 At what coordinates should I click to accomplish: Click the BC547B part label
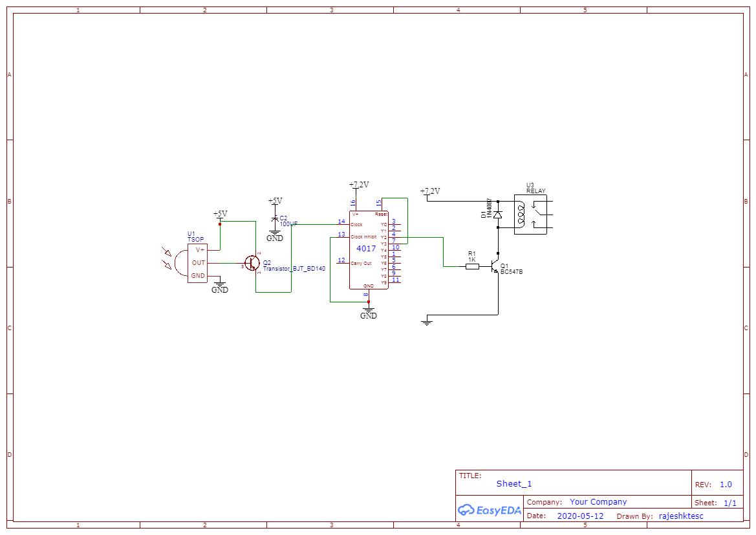[512, 272]
